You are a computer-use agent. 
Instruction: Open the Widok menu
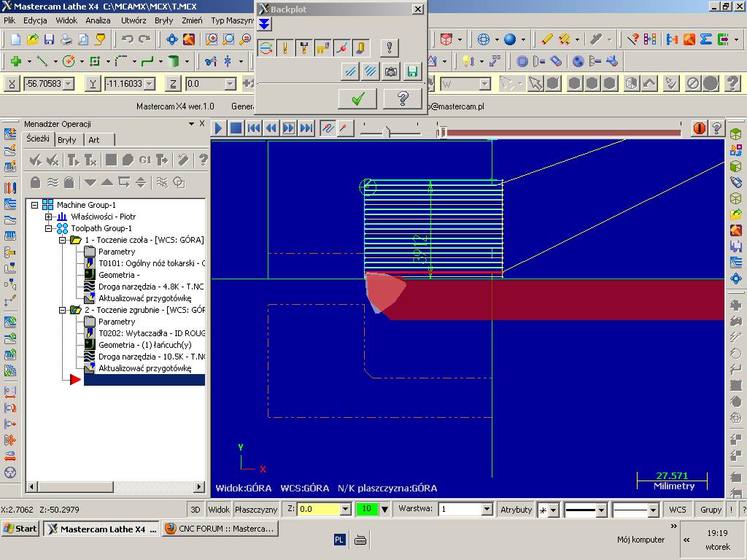click(x=66, y=20)
